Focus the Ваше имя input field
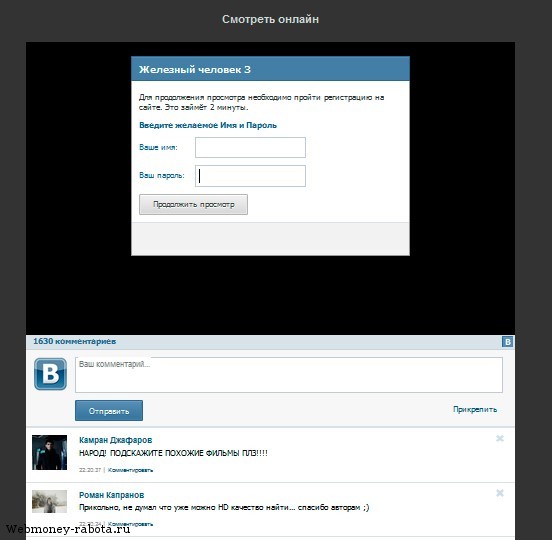This screenshot has height=540, width=552. (x=250, y=147)
